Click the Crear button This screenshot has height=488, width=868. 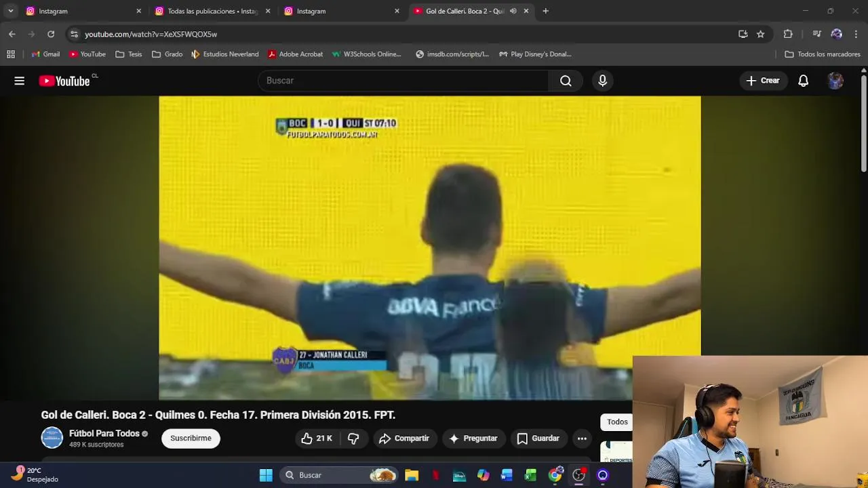coord(763,81)
